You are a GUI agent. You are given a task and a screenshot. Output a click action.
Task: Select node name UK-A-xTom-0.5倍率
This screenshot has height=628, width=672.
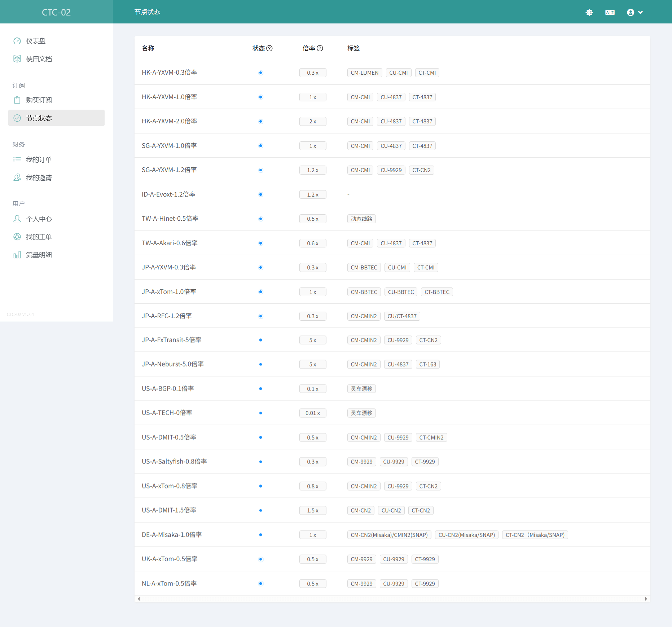coord(170,559)
